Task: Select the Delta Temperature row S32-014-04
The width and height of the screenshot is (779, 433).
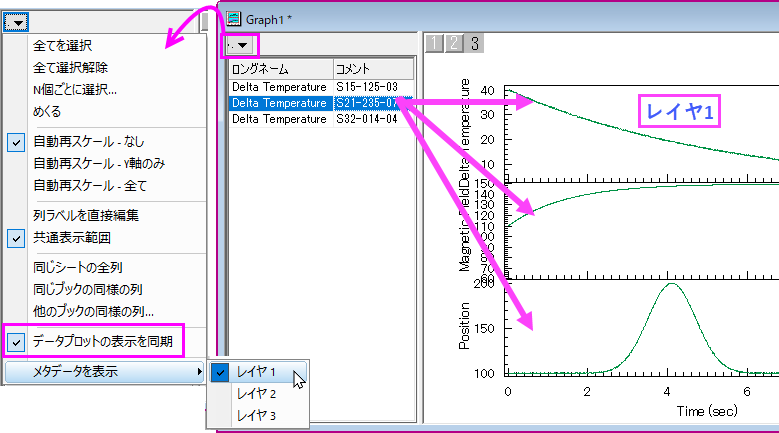Action: pos(321,119)
